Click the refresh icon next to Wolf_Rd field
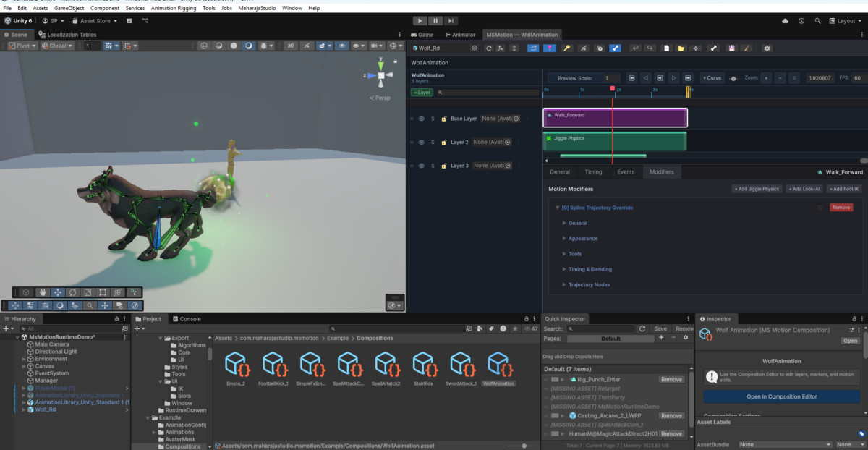Image resolution: width=868 pixels, height=450 pixels. coord(489,48)
